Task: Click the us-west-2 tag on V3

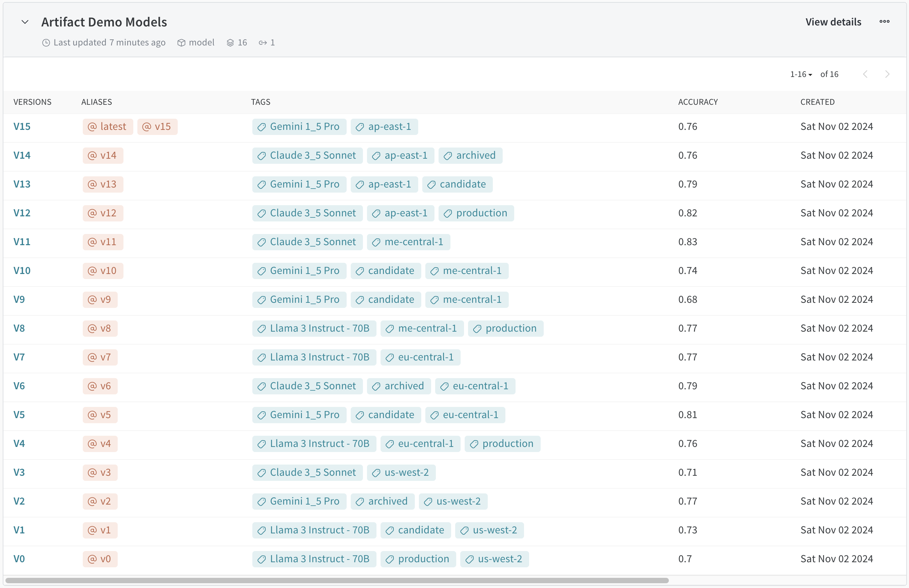Action: 401,473
